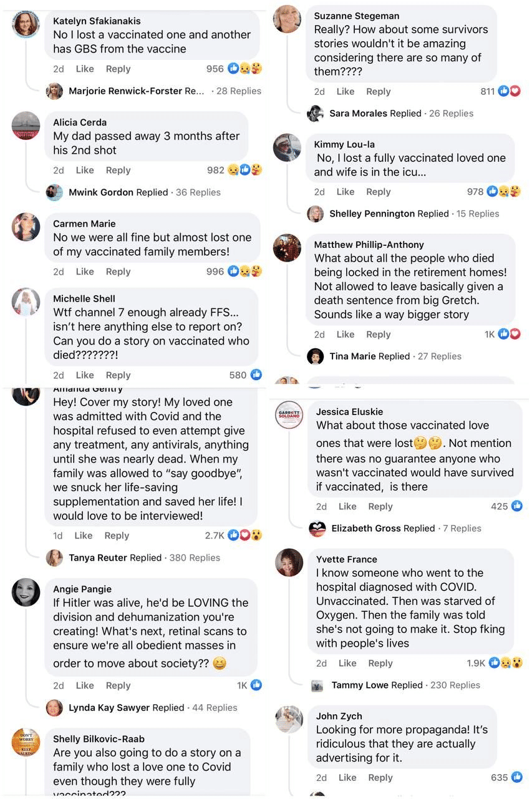The height and width of the screenshot is (799, 532).
Task: Click Matthew Phillip-Anthony's profile photo
Action: [288, 248]
